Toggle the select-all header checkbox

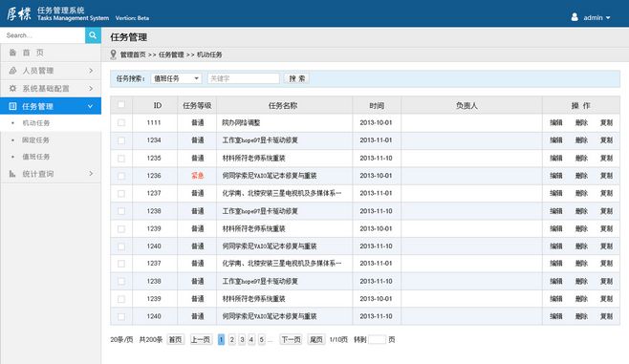[121, 105]
